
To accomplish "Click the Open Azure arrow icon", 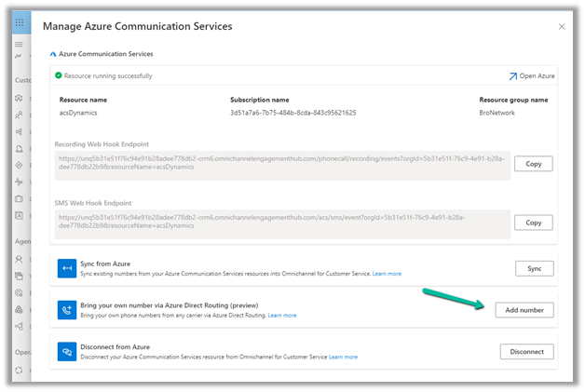I will click(x=512, y=76).
